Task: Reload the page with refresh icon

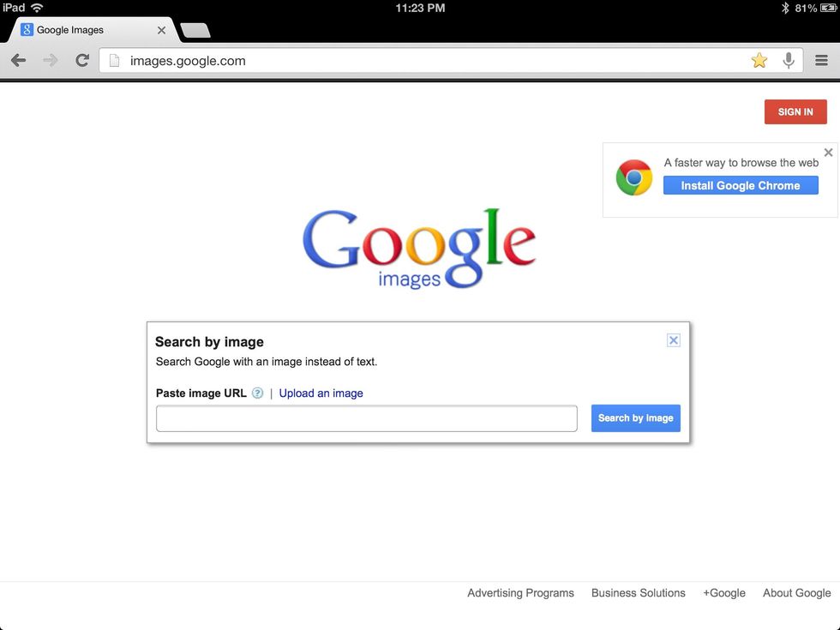Action: point(82,60)
